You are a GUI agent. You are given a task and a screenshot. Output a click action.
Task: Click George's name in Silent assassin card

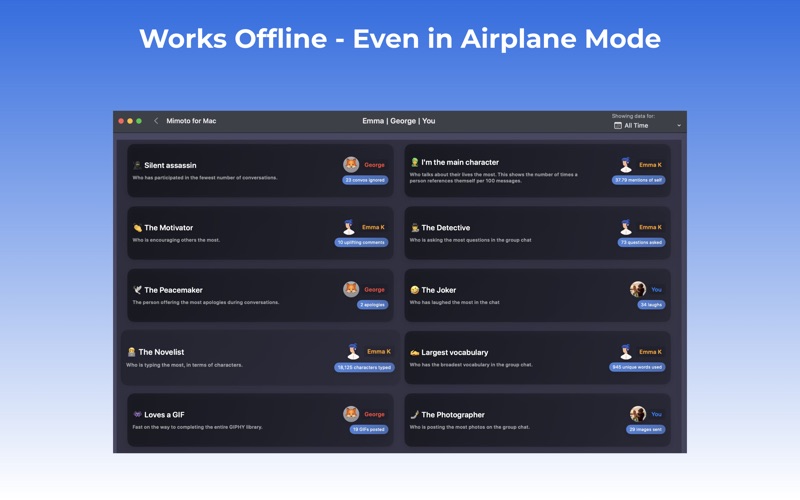point(374,165)
